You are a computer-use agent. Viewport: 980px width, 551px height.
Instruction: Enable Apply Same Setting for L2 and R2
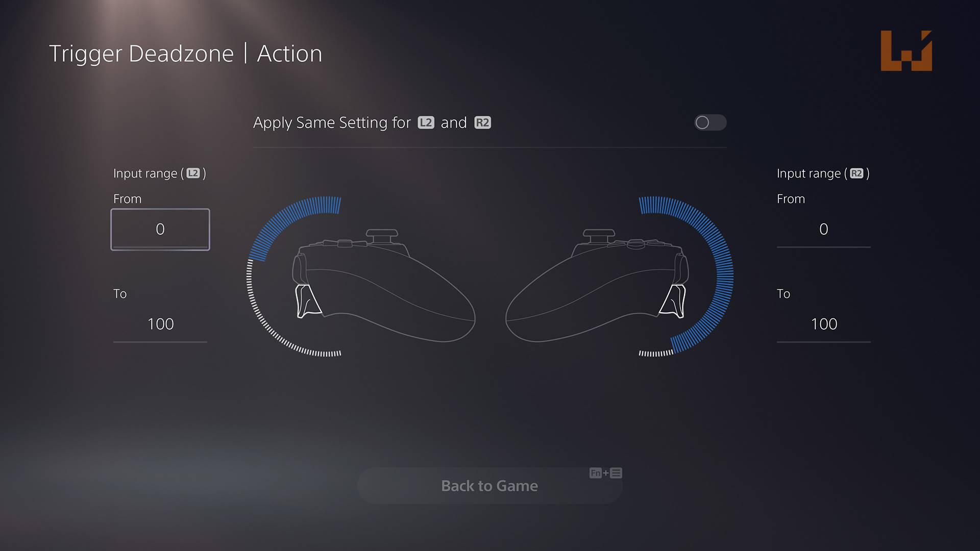710,122
